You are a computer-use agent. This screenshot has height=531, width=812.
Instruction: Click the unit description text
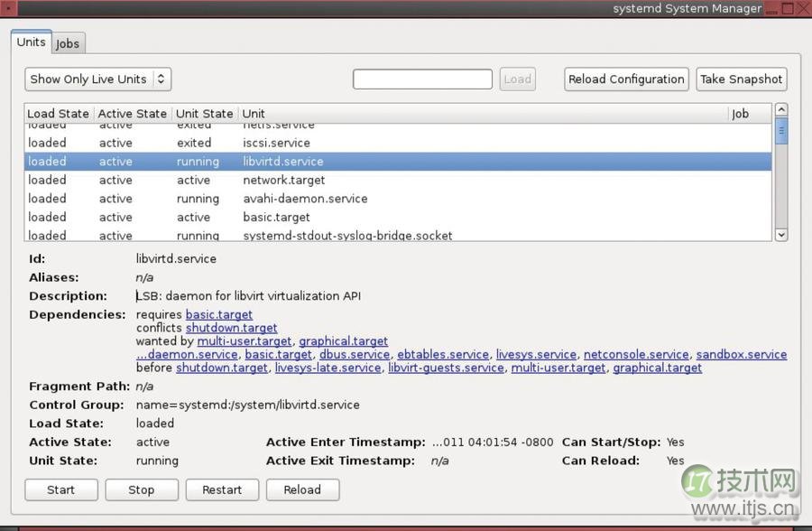click(x=248, y=296)
